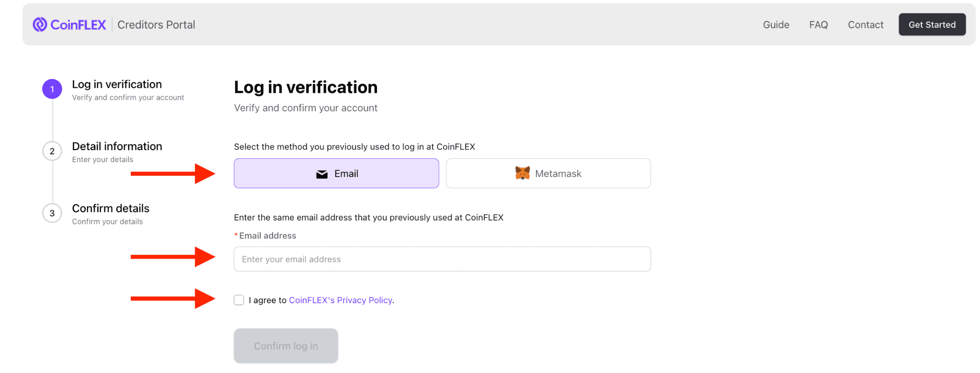Click step 3 circle indicator
The image size is (980, 373).
tap(52, 213)
